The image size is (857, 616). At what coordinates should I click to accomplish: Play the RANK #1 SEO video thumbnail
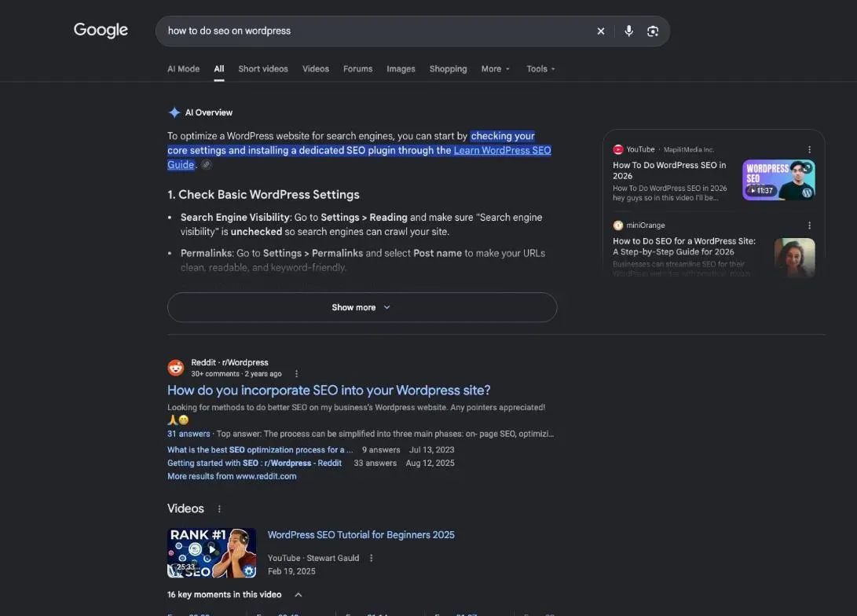(211, 552)
